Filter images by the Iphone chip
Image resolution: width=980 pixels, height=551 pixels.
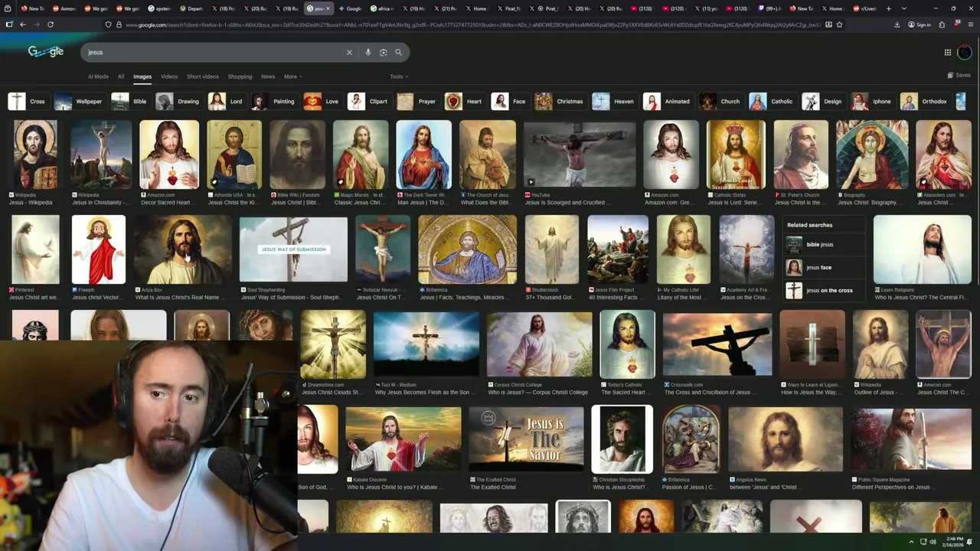click(873, 101)
